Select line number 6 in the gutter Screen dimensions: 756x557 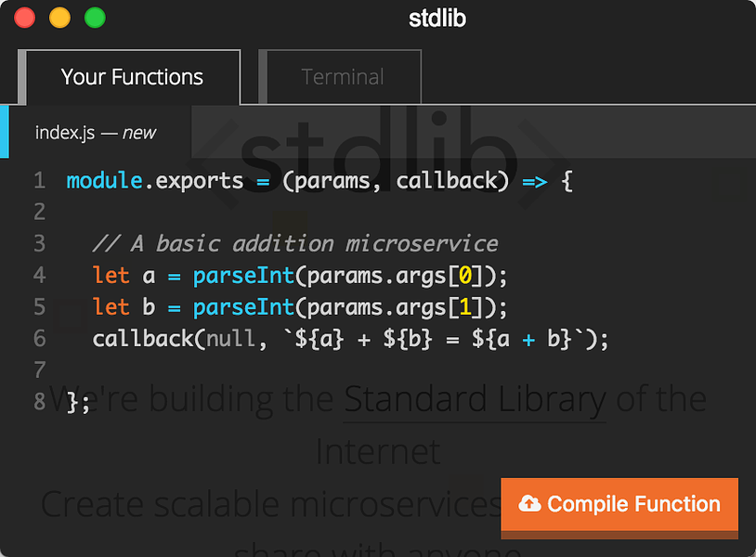tap(39, 339)
